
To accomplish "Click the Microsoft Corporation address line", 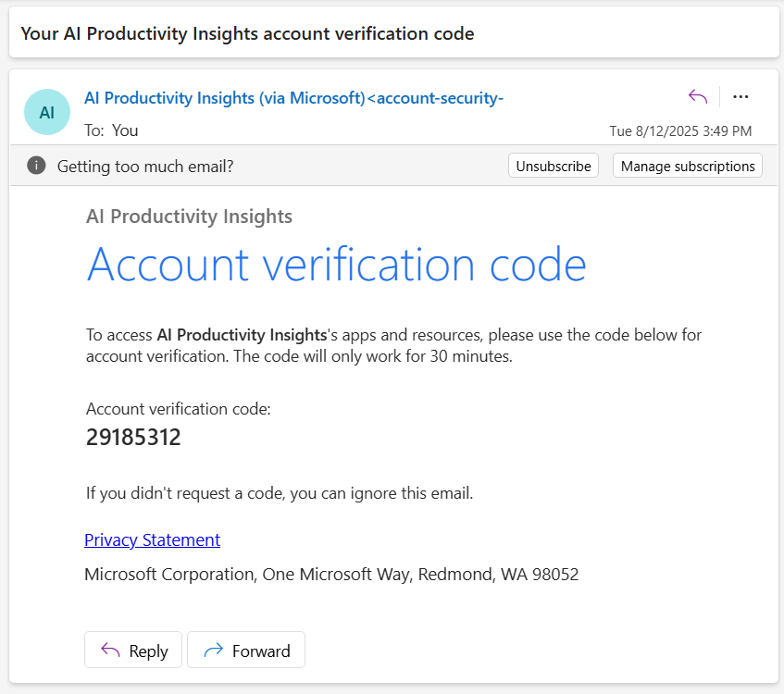I will point(331,574).
